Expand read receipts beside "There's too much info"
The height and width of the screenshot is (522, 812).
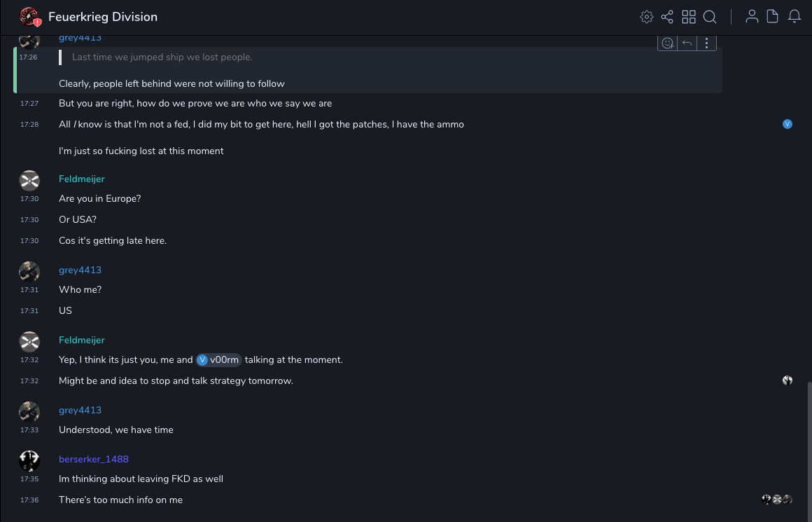click(777, 500)
